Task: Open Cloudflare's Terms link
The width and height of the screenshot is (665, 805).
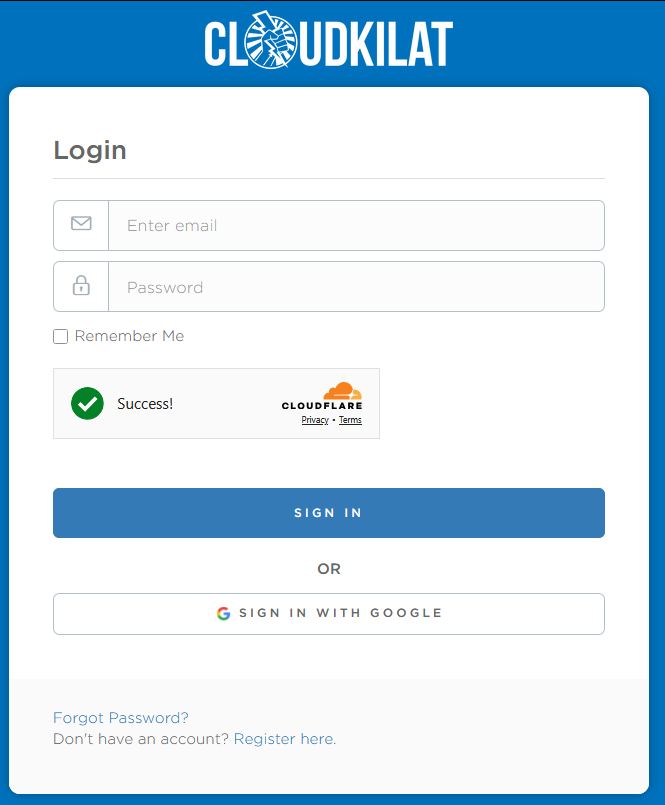Action: pos(350,420)
